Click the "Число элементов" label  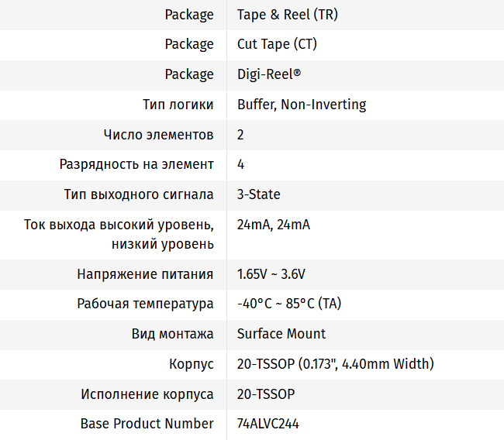[158, 135]
